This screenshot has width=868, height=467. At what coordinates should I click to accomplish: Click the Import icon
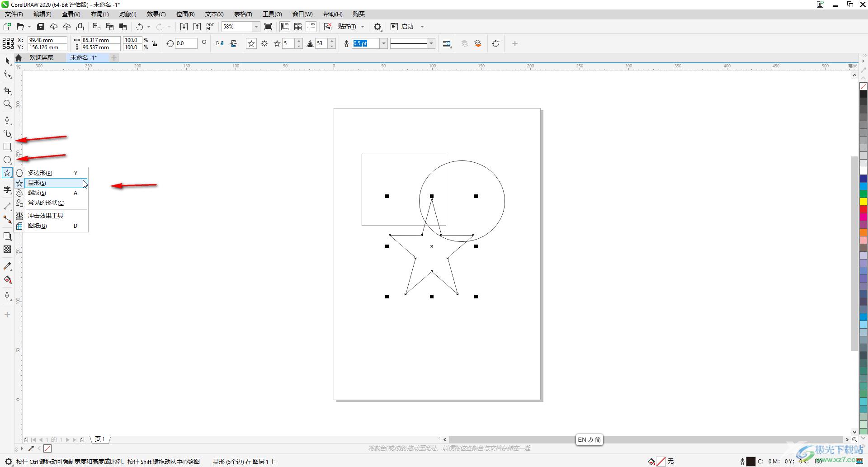point(184,27)
